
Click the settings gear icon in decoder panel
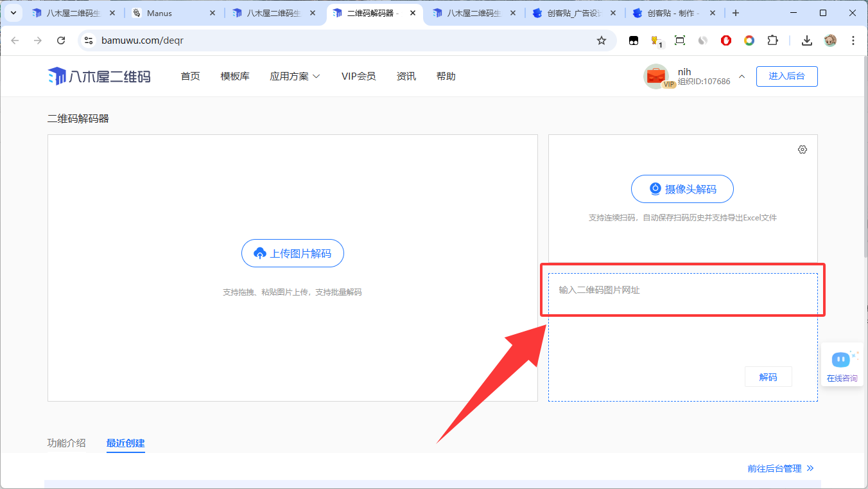tap(802, 150)
